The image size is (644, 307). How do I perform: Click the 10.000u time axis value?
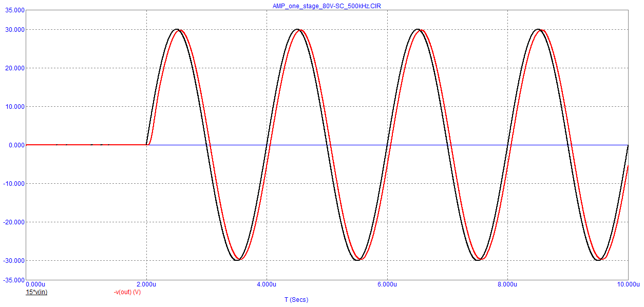[629, 284]
